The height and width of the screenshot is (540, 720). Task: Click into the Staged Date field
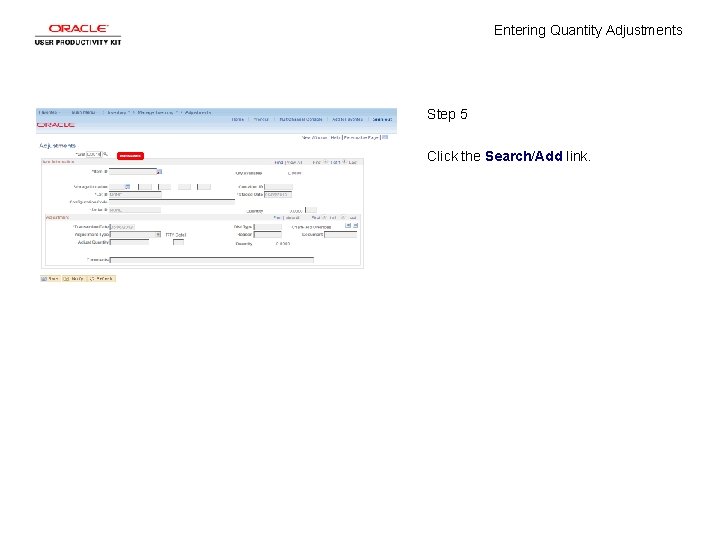click(x=278, y=195)
